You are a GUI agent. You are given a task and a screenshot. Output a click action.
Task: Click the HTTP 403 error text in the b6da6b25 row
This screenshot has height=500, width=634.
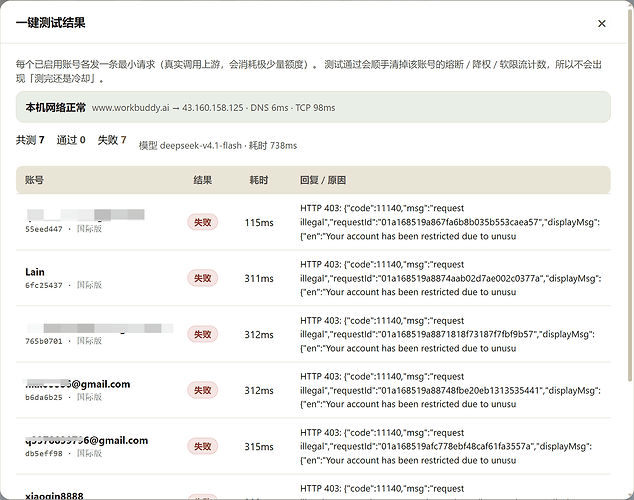[x=450, y=390]
